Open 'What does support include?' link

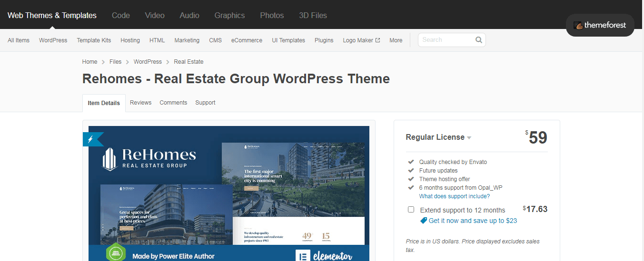pos(455,196)
